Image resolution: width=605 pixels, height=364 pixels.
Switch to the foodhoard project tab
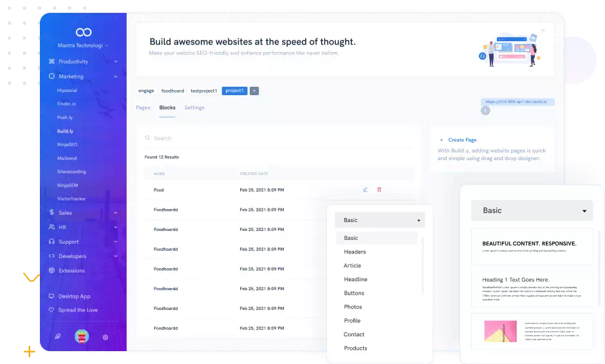pyautogui.click(x=173, y=91)
